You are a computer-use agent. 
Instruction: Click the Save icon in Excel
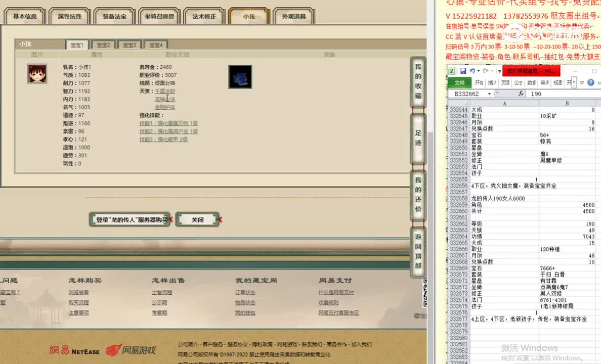(x=463, y=71)
